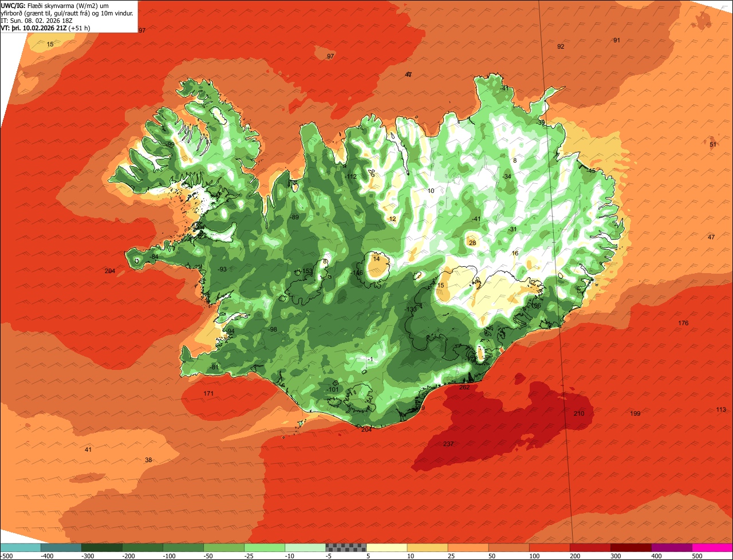Select the magenta swatch right of 500
The width and height of the screenshot is (733, 560).
coord(712,547)
